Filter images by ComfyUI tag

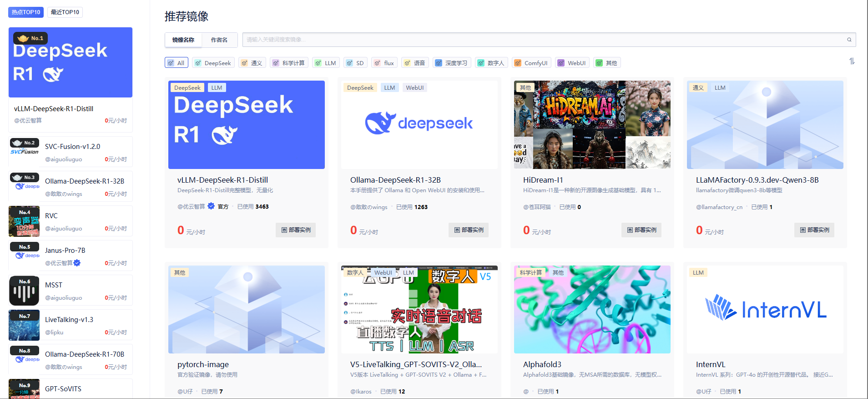[x=531, y=63]
